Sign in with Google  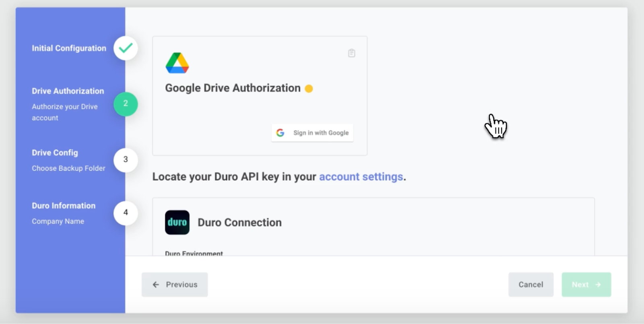point(312,133)
